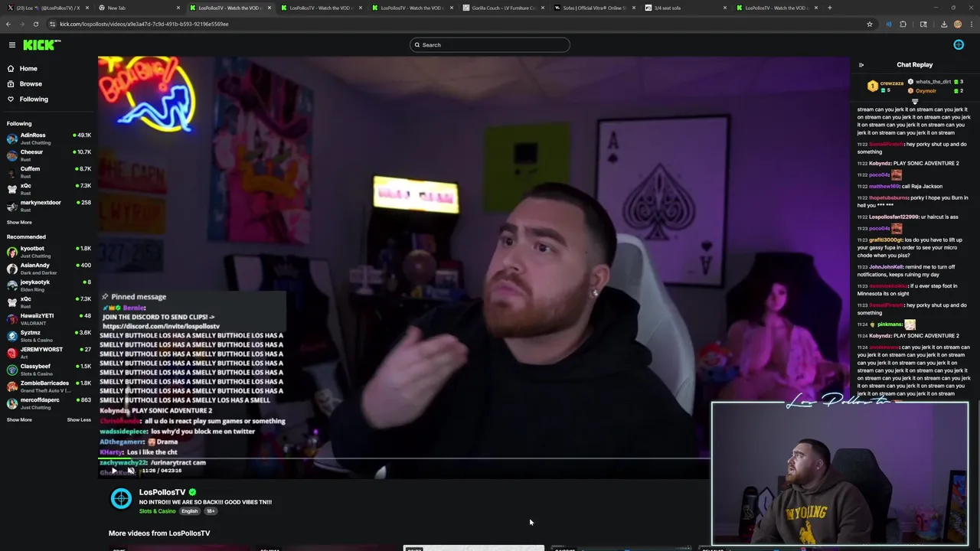Open a new browser tab
The width and height of the screenshot is (980, 551).
coord(830,8)
